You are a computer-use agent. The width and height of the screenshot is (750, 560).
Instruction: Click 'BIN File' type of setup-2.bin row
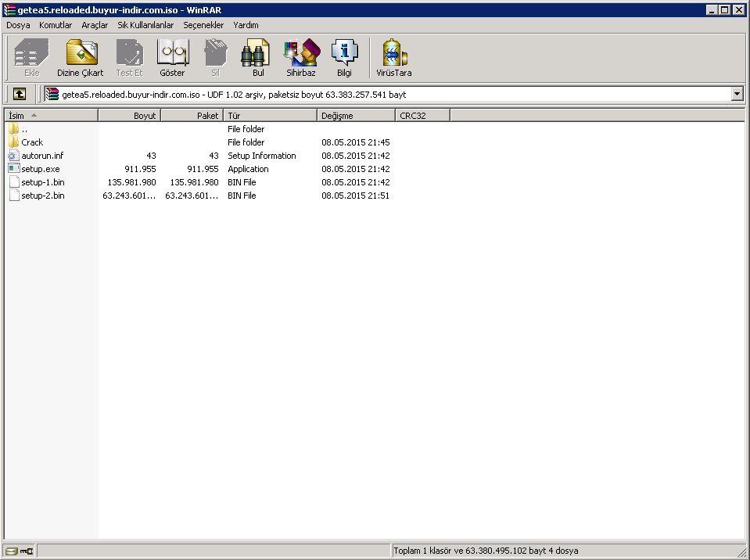pos(242,196)
